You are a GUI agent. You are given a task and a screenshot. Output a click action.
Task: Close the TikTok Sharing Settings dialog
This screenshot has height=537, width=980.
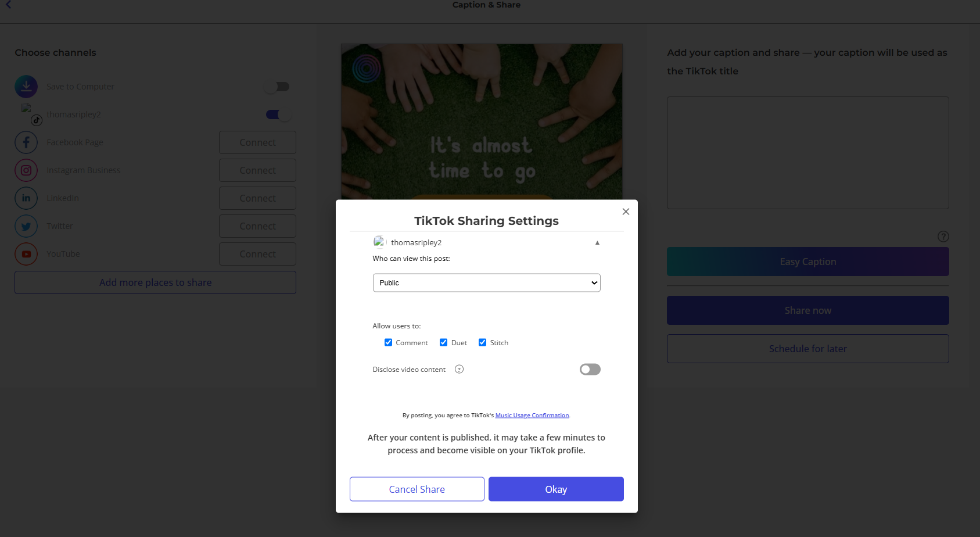626,212
